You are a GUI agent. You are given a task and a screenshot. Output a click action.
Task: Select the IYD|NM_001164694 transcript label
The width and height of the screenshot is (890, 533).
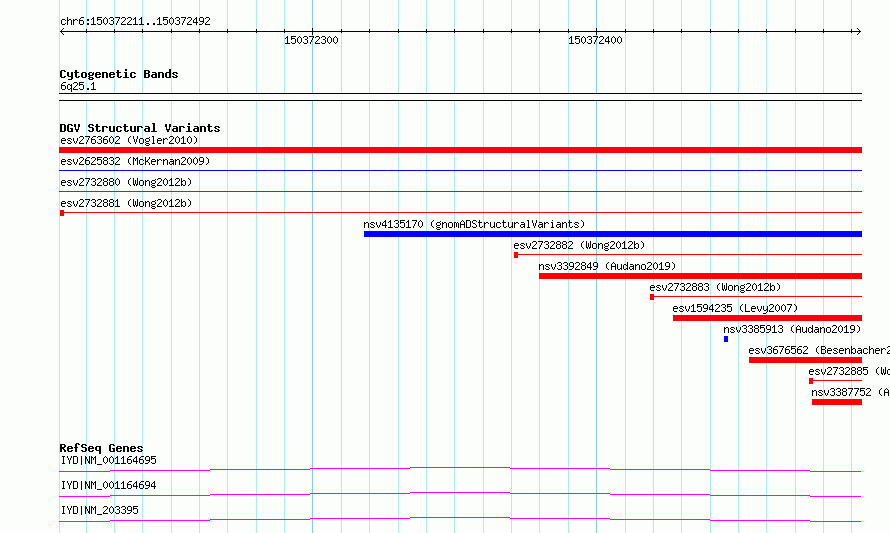tap(108, 485)
